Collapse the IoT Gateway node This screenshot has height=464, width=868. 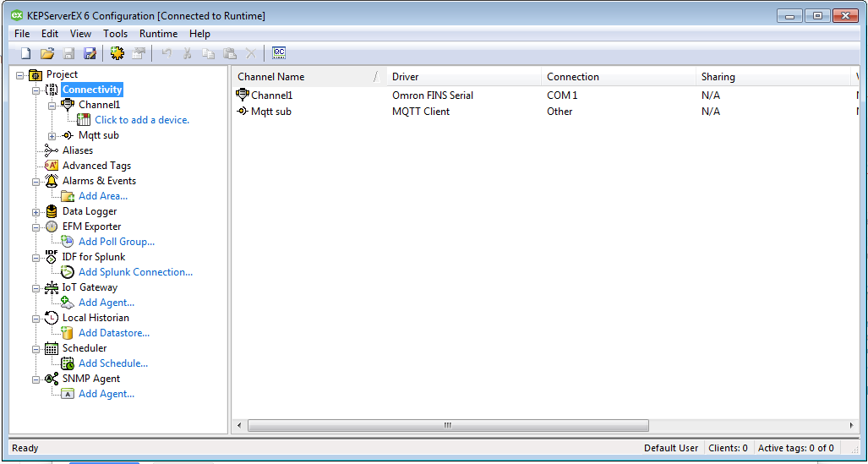coord(36,288)
